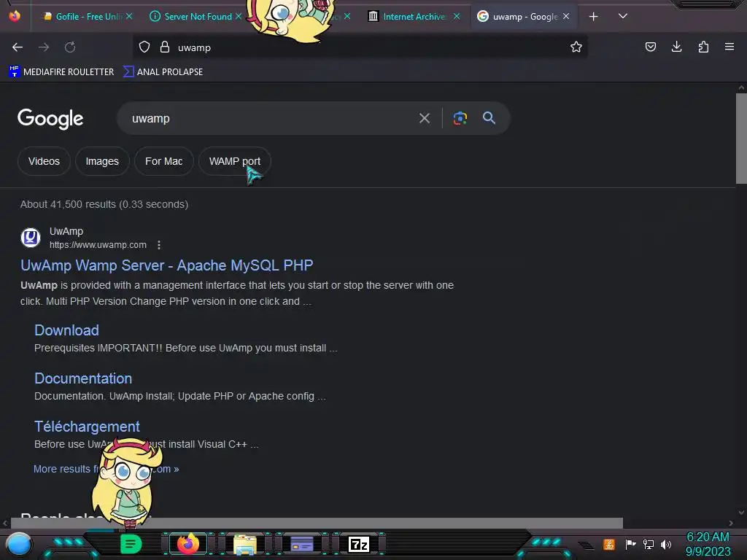Save page to Pocket
Image resolution: width=747 pixels, height=560 pixels.
650,47
